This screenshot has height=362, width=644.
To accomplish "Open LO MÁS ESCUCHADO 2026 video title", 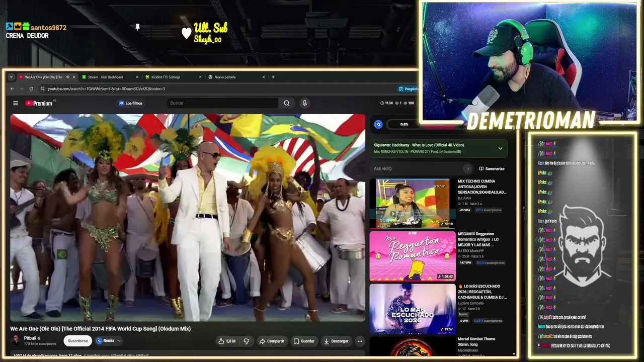I will (x=482, y=292).
